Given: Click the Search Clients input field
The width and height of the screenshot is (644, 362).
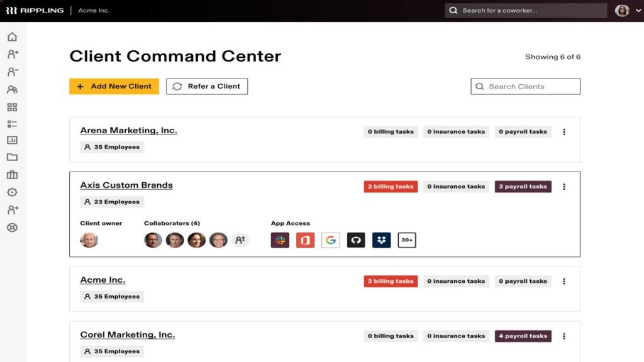Looking at the screenshot, I should click(526, 87).
